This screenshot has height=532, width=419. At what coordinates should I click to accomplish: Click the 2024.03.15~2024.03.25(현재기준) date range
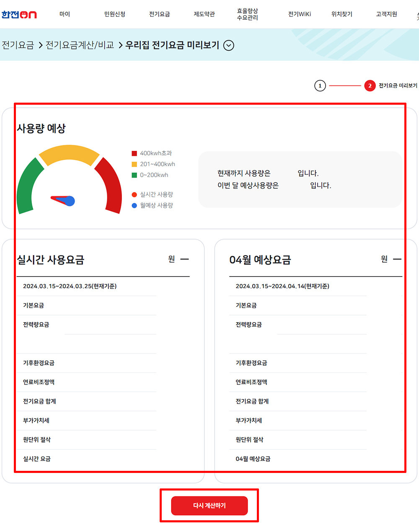click(x=70, y=286)
